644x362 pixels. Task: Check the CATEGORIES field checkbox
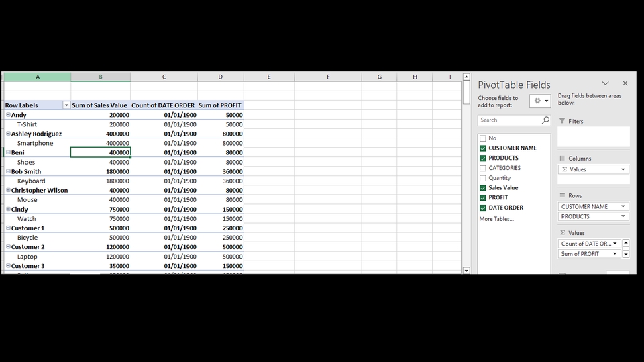483,169
